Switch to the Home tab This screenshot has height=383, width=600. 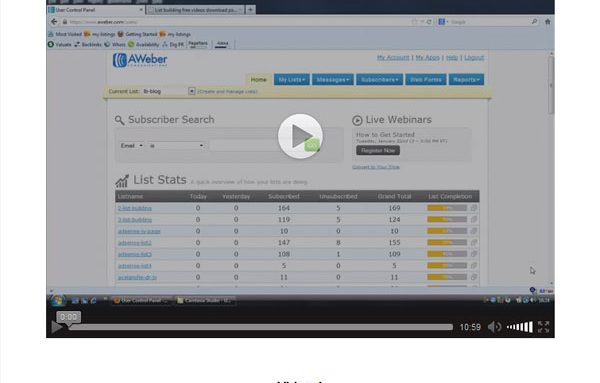[259, 80]
